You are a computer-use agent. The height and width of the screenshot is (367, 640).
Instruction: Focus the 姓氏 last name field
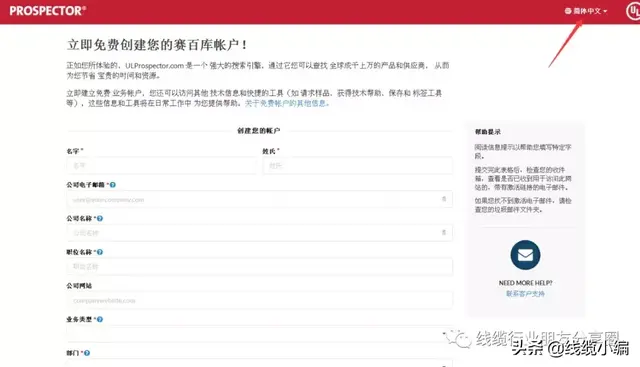(x=358, y=166)
